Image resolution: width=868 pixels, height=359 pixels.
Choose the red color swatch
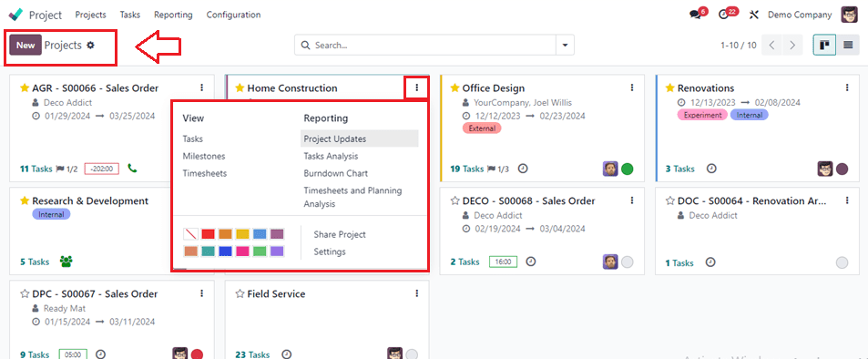click(x=209, y=234)
